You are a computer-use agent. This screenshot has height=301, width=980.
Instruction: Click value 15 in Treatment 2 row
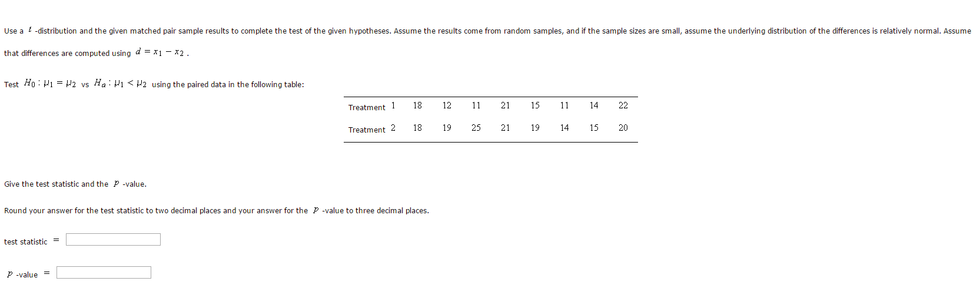594,128
